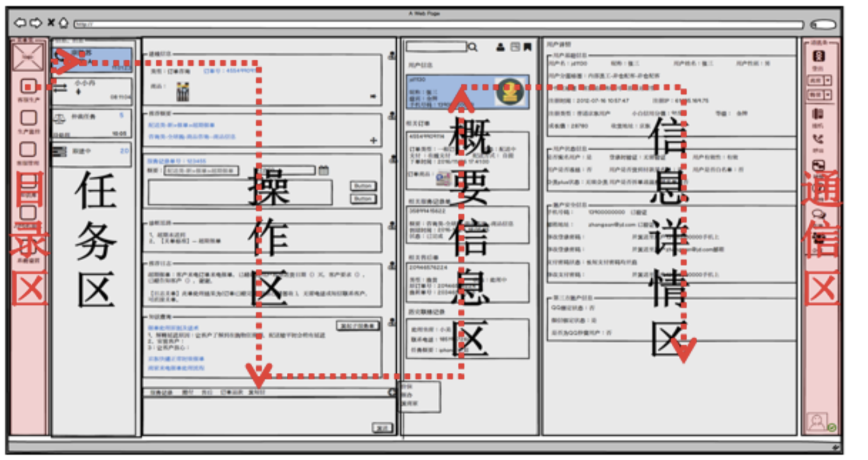The height and width of the screenshot is (460, 868).
Task: Click the button at the knowledge panel's top right
Action: click(x=358, y=326)
